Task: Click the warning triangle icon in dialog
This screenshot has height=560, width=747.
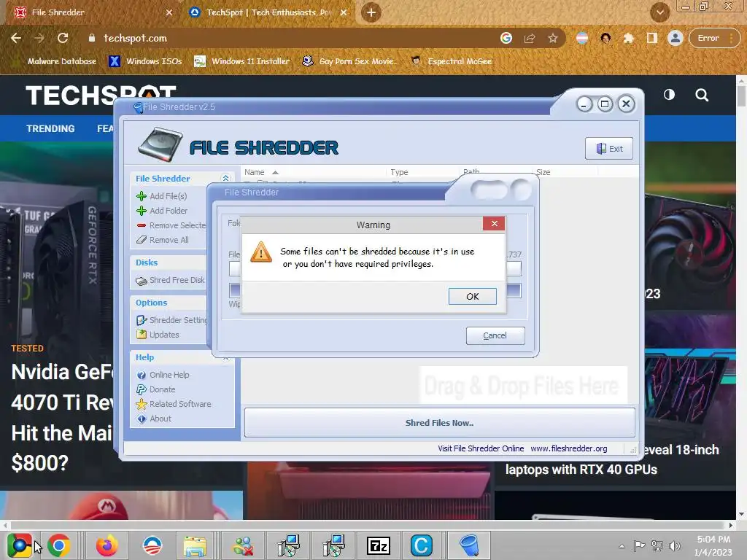Action: pyautogui.click(x=261, y=252)
